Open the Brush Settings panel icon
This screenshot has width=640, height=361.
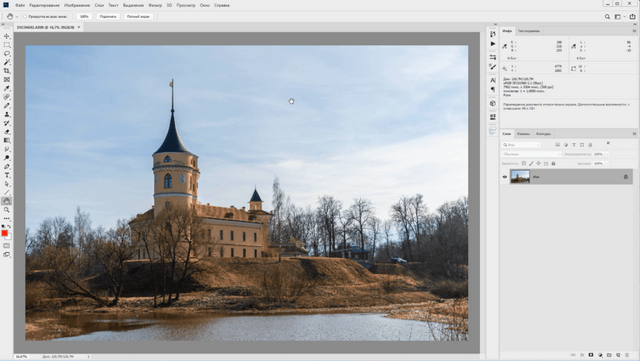(493, 67)
